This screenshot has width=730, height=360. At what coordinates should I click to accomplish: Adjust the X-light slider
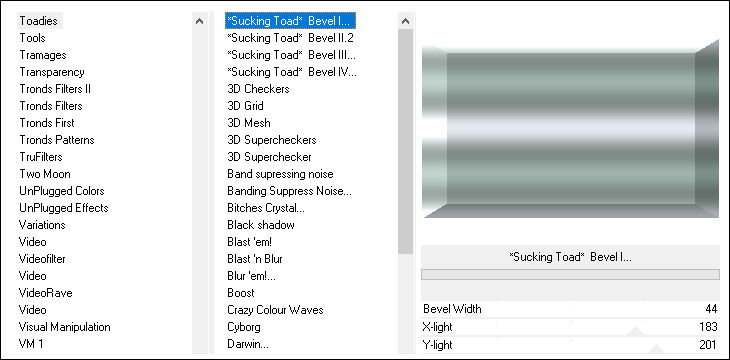click(x=570, y=327)
